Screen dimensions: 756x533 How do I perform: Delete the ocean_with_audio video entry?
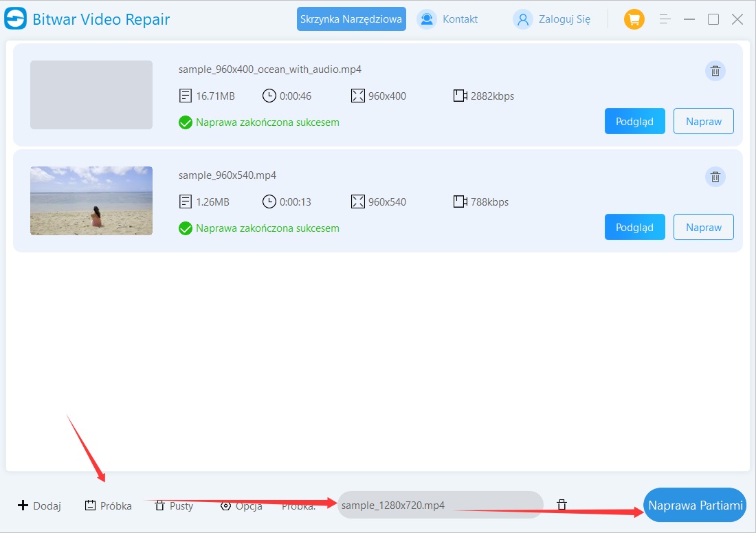pos(715,71)
